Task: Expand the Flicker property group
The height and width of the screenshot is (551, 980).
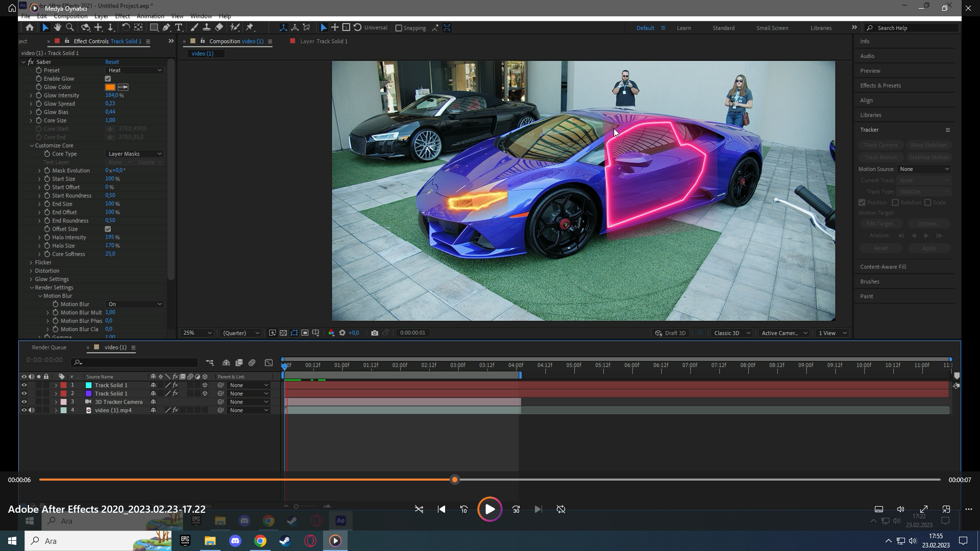Action: [31, 262]
